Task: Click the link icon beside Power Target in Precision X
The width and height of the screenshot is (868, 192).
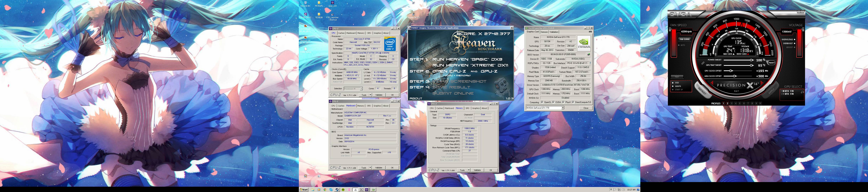Action: [703, 63]
